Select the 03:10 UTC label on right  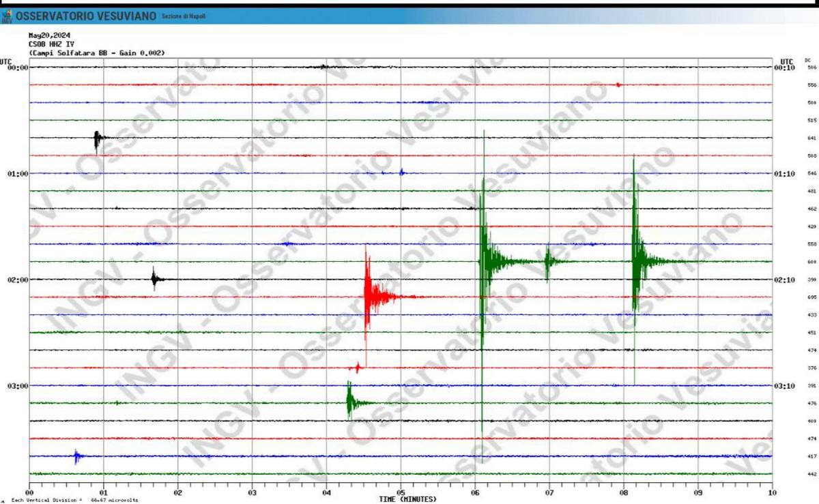point(784,386)
